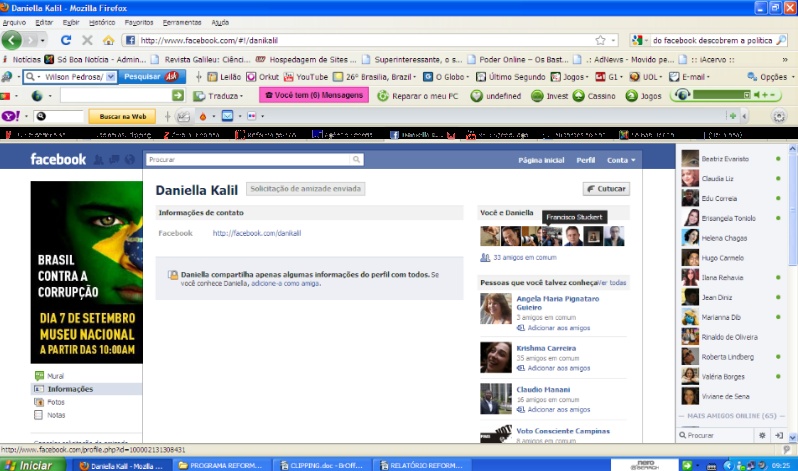Open the Exibir menu

tap(71, 22)
